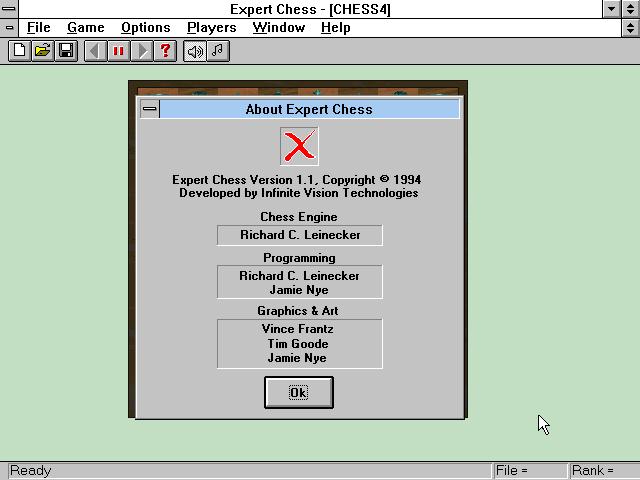Click the red X logo in About dialog
Screen dimensions: 640x480
pyautogui.click(x=299, y=146)
